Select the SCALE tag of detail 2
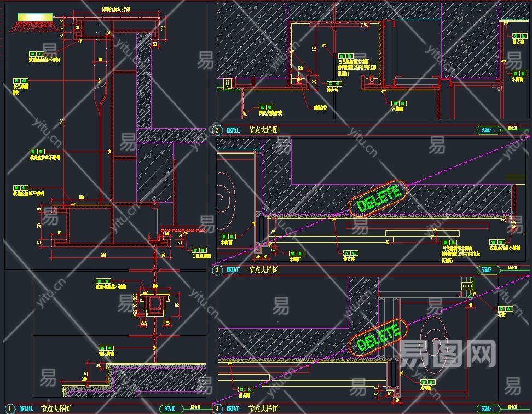This screenshot has width=532, height=414. tap(489, 130)
